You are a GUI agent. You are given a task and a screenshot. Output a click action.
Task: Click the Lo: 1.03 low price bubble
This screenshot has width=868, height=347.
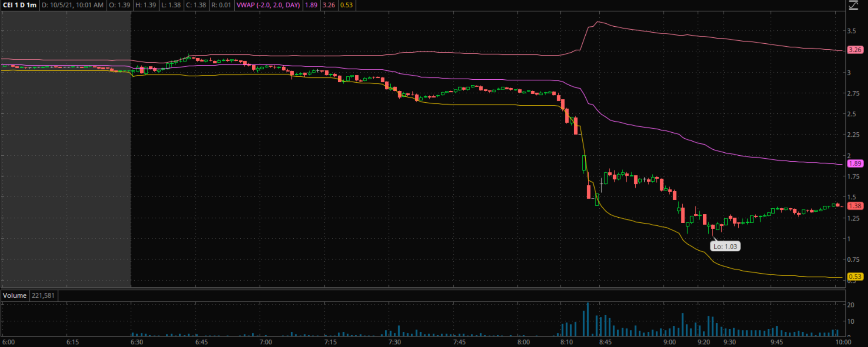(725, 246)
